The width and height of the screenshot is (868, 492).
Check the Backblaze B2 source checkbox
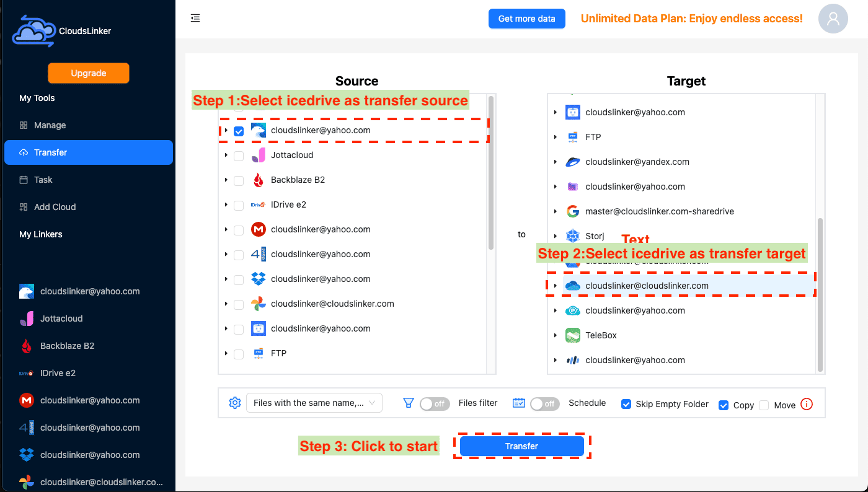click(x=239, y=181)
